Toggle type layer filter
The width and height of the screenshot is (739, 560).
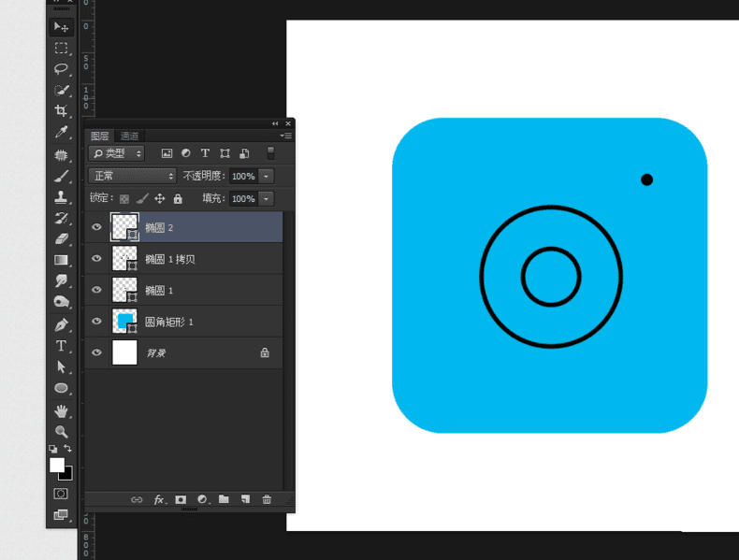coord(205,153)
